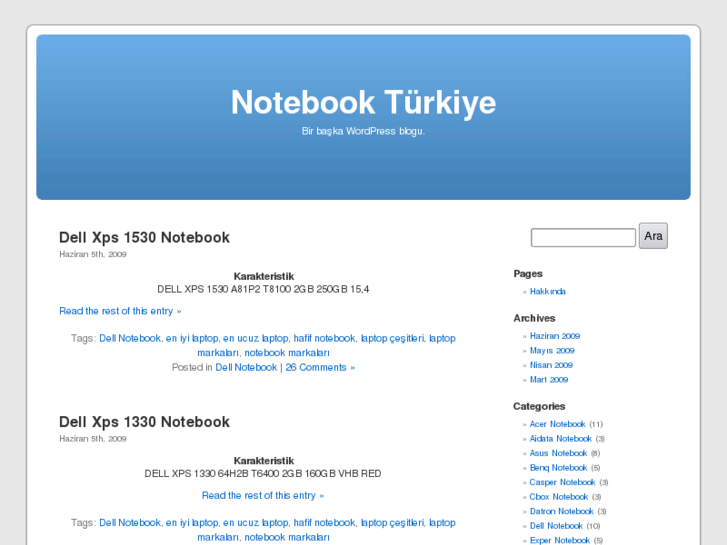
Task: Open Dell Notebook category in Posted in line
Action: pos(246,367)
